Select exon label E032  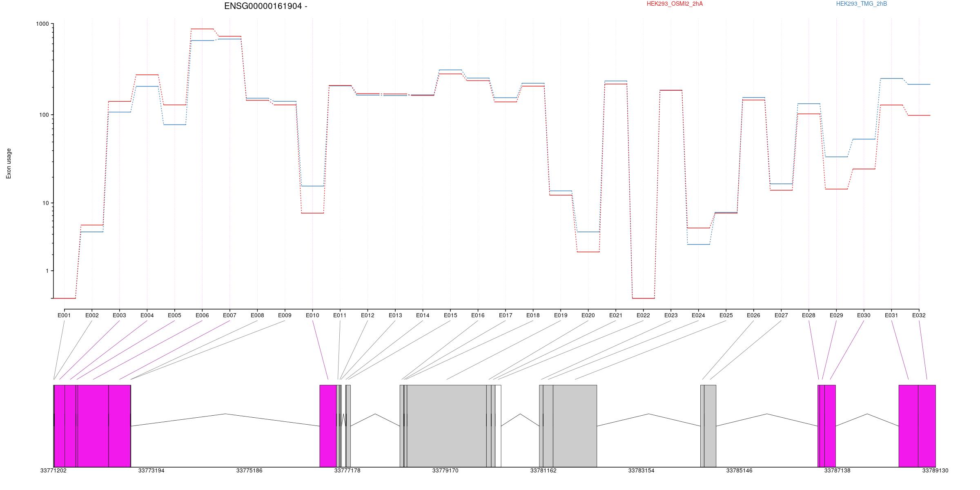[919, 315]
